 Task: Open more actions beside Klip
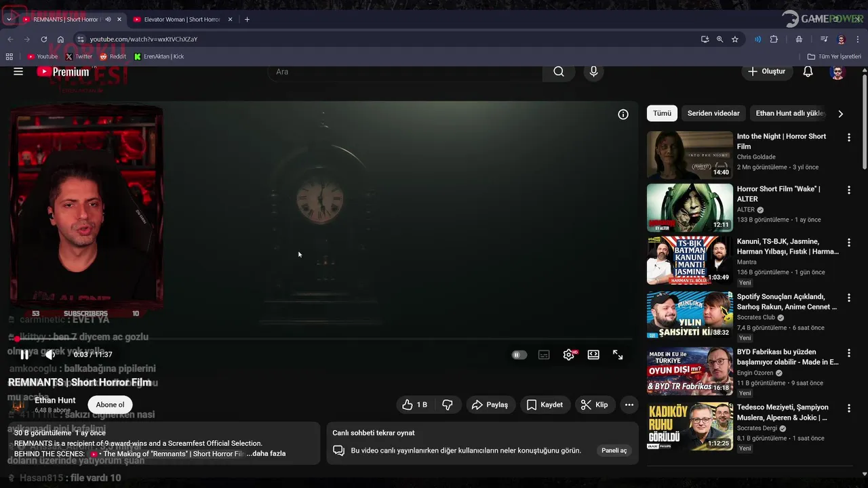coord(629,405)
